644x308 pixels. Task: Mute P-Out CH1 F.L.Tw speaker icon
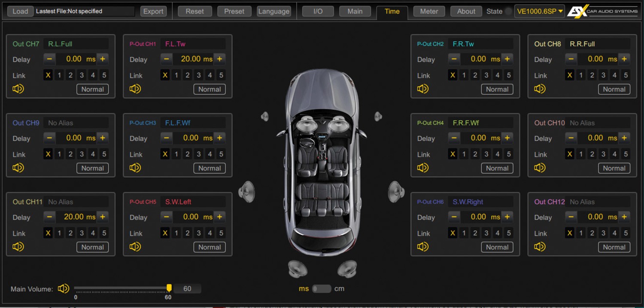pos(135,89)
